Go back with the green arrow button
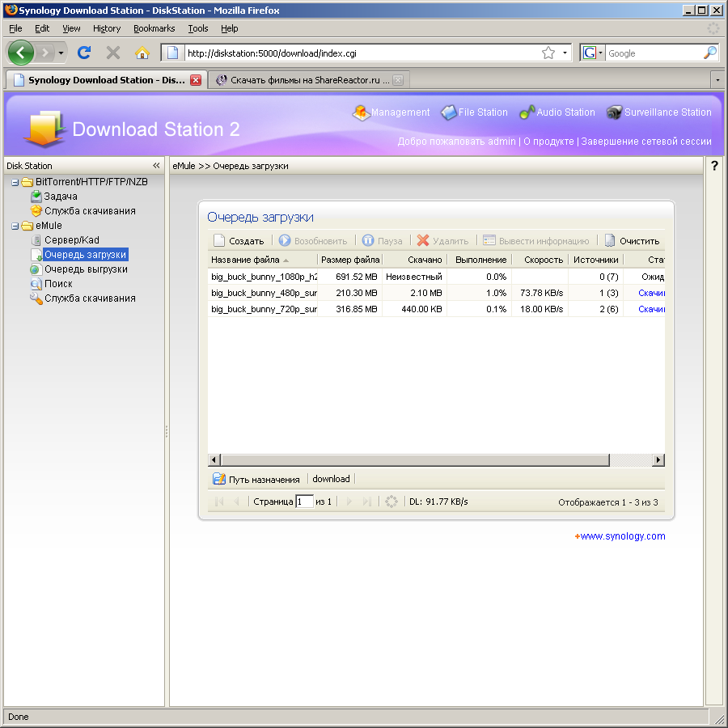 pyautogui.click(x=20, y=53)
